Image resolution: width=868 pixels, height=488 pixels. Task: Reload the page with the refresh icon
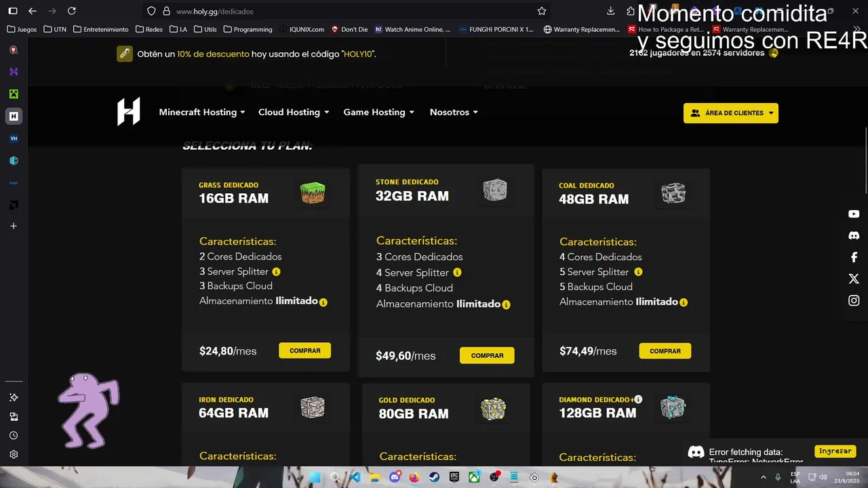[x=72, y=11]
